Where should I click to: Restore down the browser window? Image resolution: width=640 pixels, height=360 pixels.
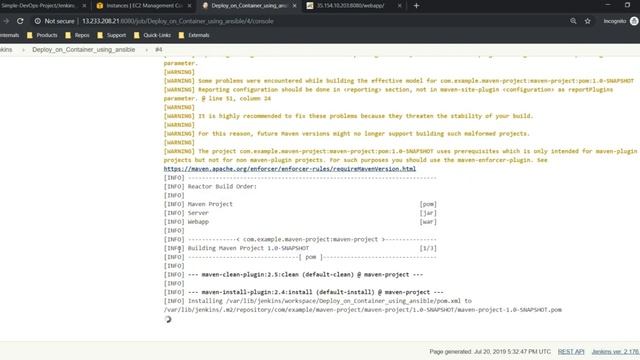click(627, 5)
